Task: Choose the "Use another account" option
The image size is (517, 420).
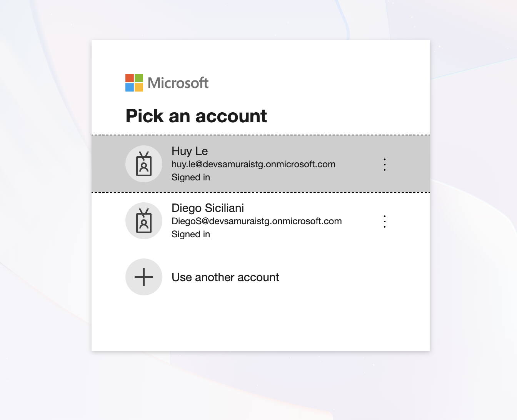Action: point(225,277)
